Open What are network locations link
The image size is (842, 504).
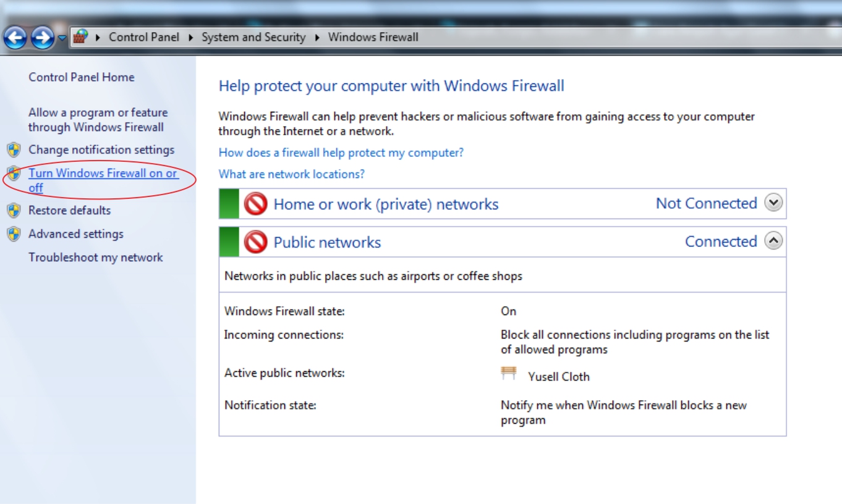[x=292, y=174]
